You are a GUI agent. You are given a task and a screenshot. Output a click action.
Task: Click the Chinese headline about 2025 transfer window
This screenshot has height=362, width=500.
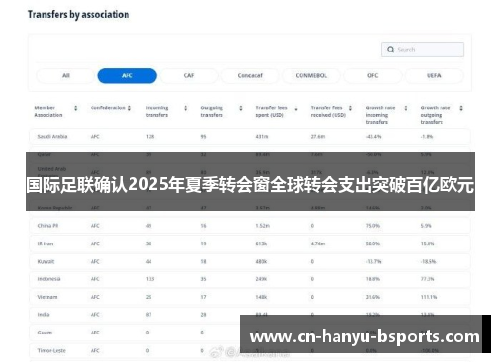(250, 185)
